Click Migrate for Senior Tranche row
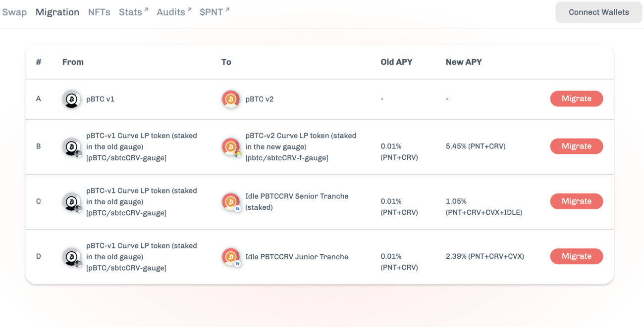This screenshot has height=327, width=644. (577, 201)
